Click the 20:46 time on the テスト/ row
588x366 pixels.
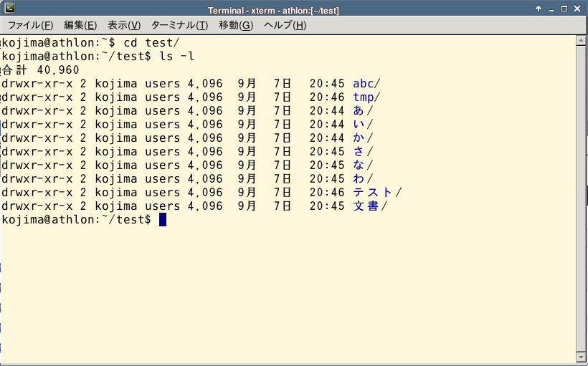tap(327, 193)
